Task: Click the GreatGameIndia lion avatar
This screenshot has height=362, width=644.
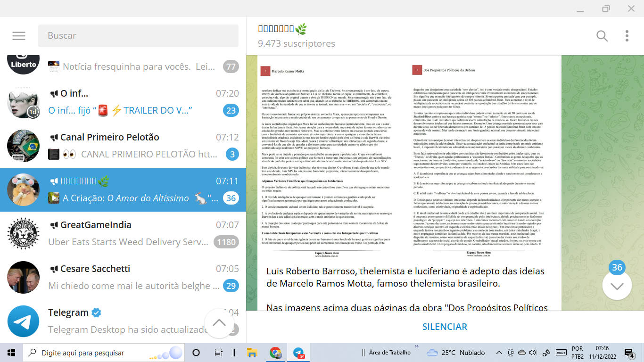Action: coord(23,233)
